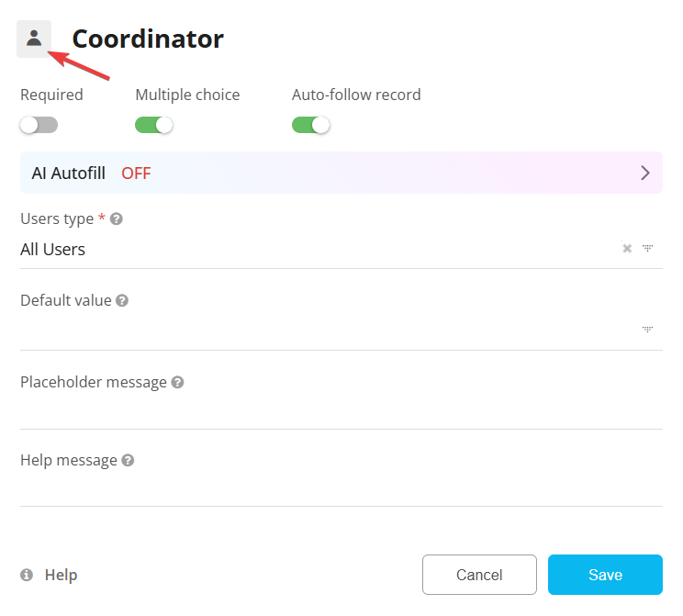Click the Coordinator field title
This screenshot has height=616, width=683.
148,39
